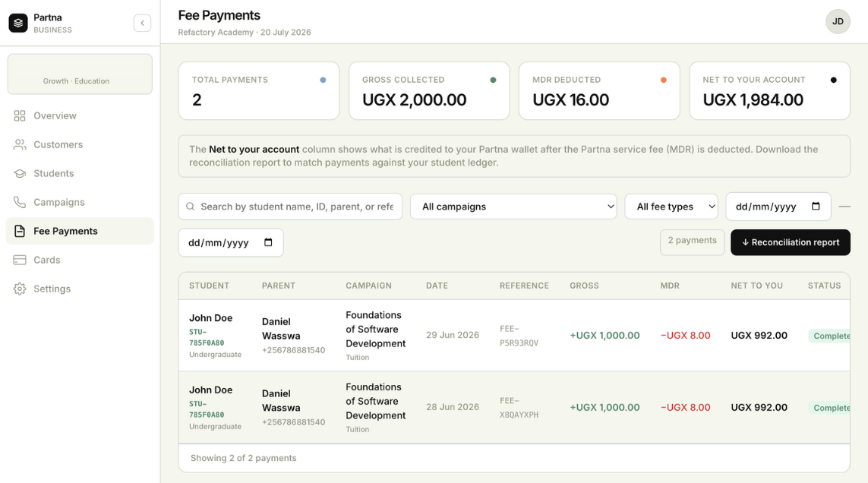Click Daniel Wasswa in the 29 Jun row
The image size is (868, 483).
tap(281, 329)
